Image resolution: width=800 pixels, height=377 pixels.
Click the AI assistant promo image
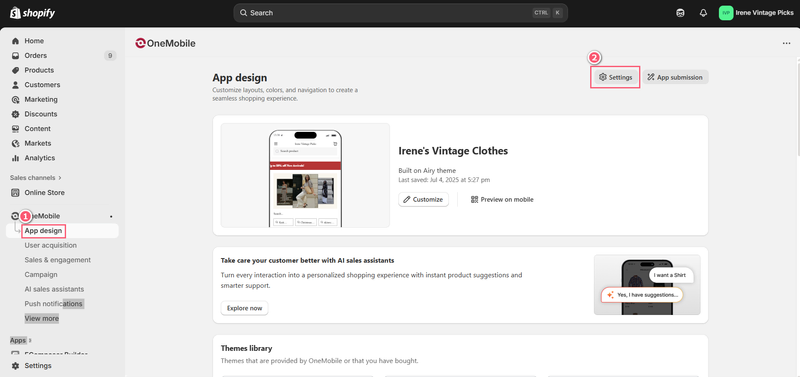coord(647,285)
